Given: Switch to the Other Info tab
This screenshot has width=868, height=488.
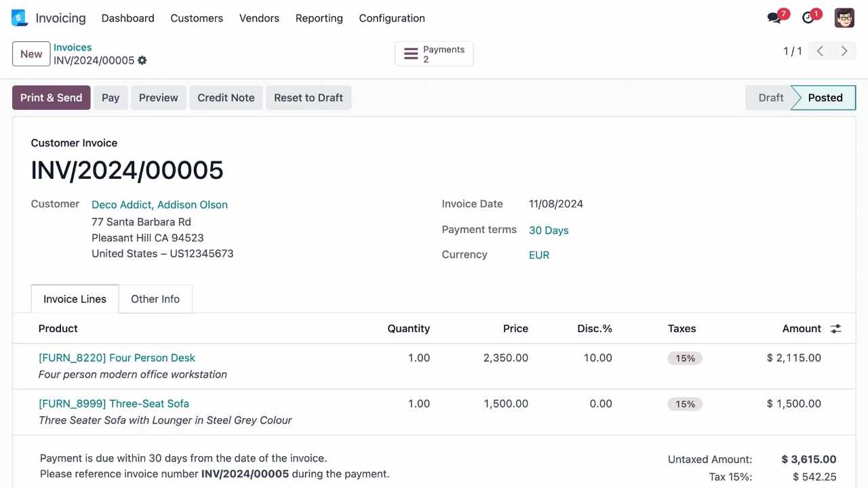Looking at the screenshot, I should click(155, 299).
